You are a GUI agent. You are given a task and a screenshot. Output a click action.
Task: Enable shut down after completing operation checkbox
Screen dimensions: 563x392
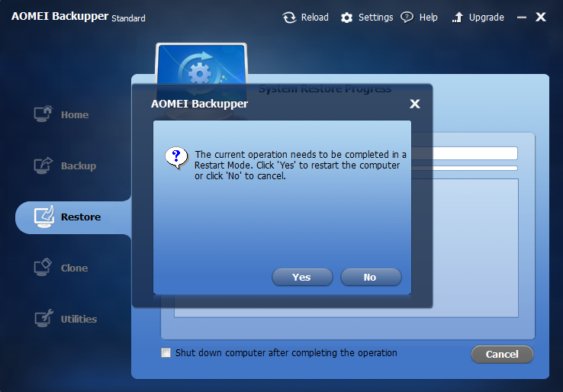pos(166,352)
